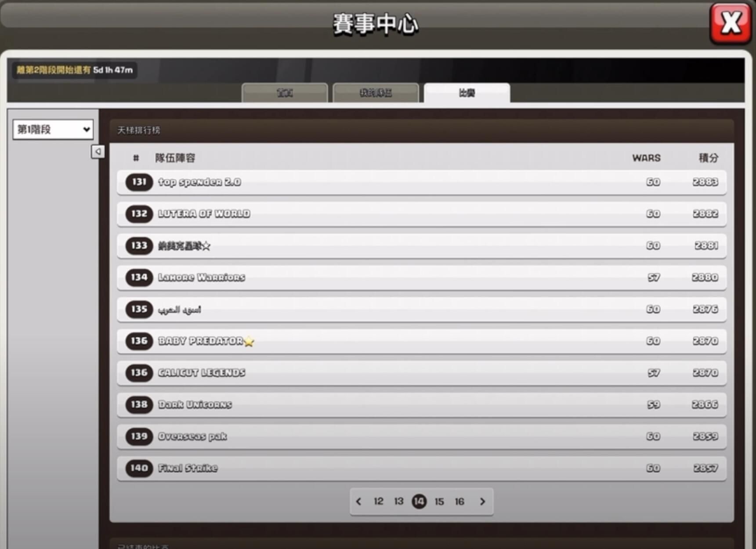Screen dimensions: 756x549
Task: Click the rank 140 badge
Action: [x=139, y=468]
